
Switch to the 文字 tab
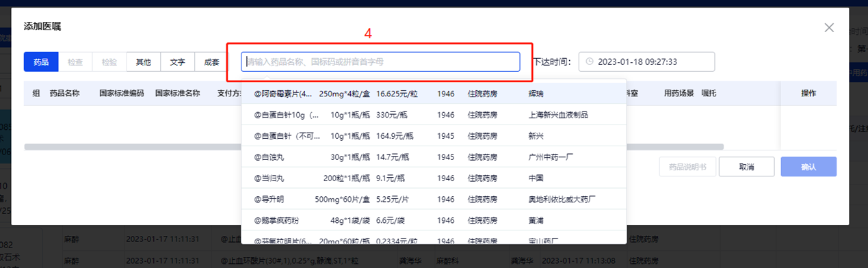[178, 62]
